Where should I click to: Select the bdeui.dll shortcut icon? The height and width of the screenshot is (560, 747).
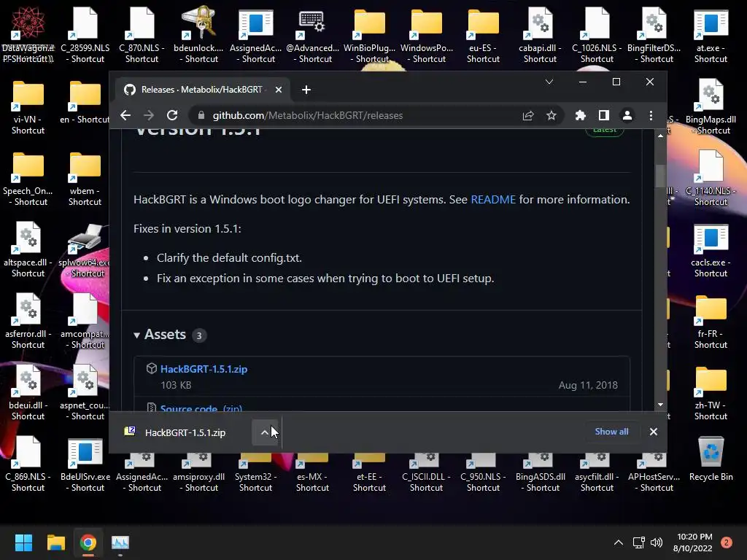tap(28, 392)
